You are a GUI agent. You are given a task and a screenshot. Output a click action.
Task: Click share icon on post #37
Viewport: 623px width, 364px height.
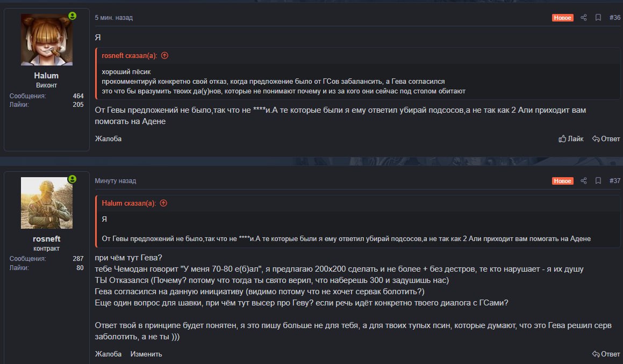[583, 180]
